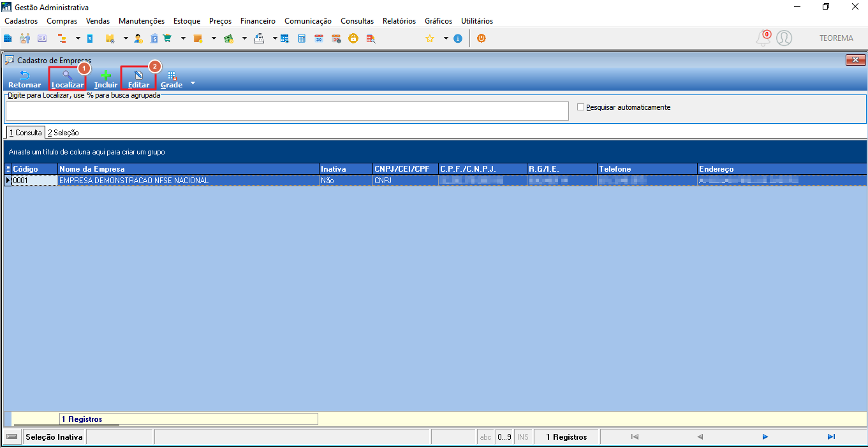Image resolution: width=868 pixels, height=448 pixels.
Task: Expand dropdown next to hierarchy tree icon
Action: pos(78,38)
